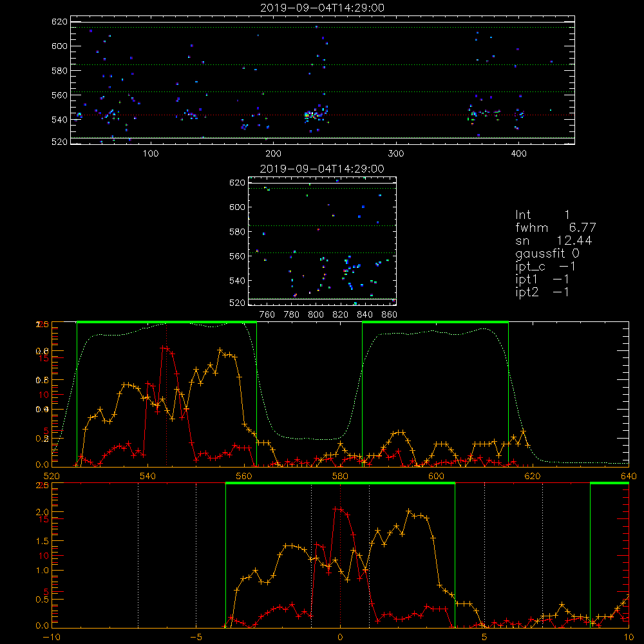The image size is (644, 644).
Task: Click y-axis label 520 on top scatter plot
Action: click(59, 142)
